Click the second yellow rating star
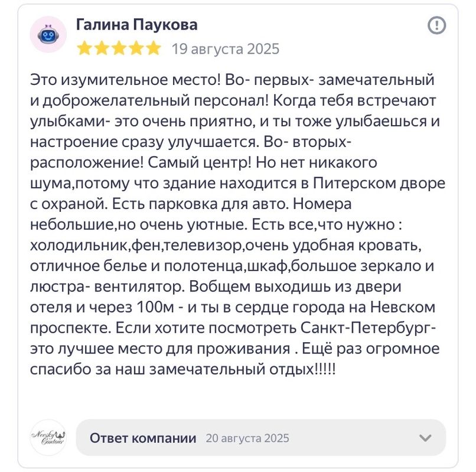The height and width of the screenshot is (472, 476). click(x=102, y=48)
